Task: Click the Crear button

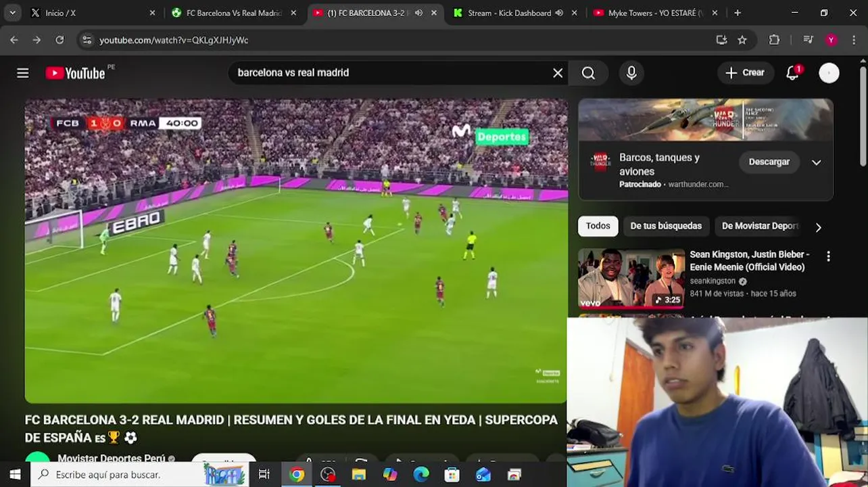Action: (x=745, y=73)
